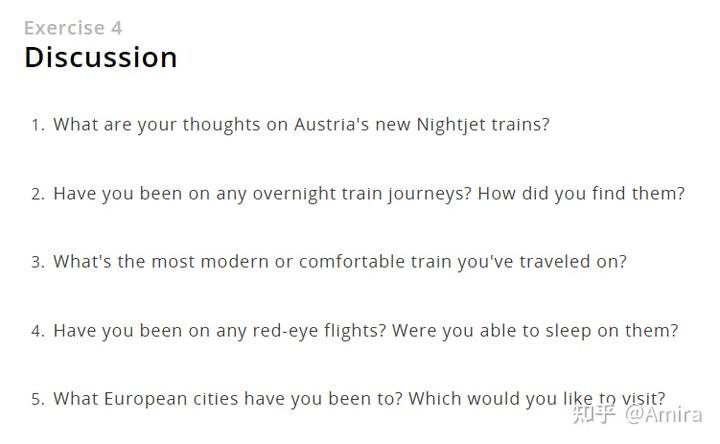Click the number 4 list marker
720x444 pixels.
tap(38, 331)
